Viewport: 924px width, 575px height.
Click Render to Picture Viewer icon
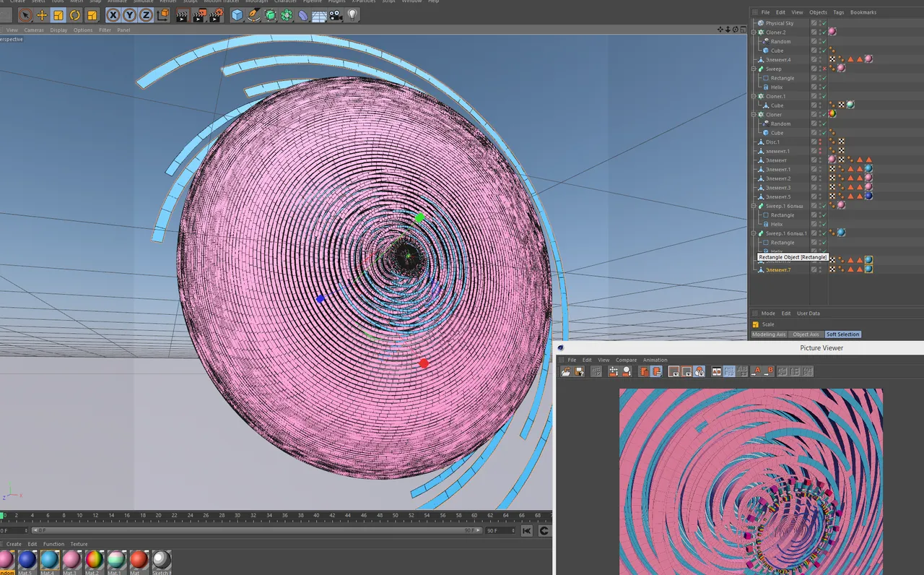point(199,14)
